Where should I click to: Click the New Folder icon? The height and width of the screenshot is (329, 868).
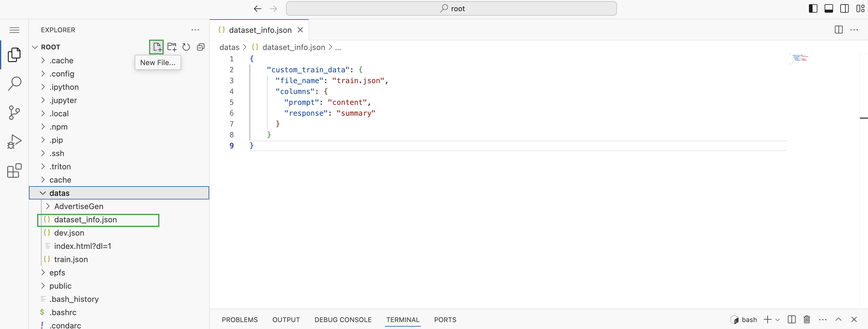tap(172, 47)
